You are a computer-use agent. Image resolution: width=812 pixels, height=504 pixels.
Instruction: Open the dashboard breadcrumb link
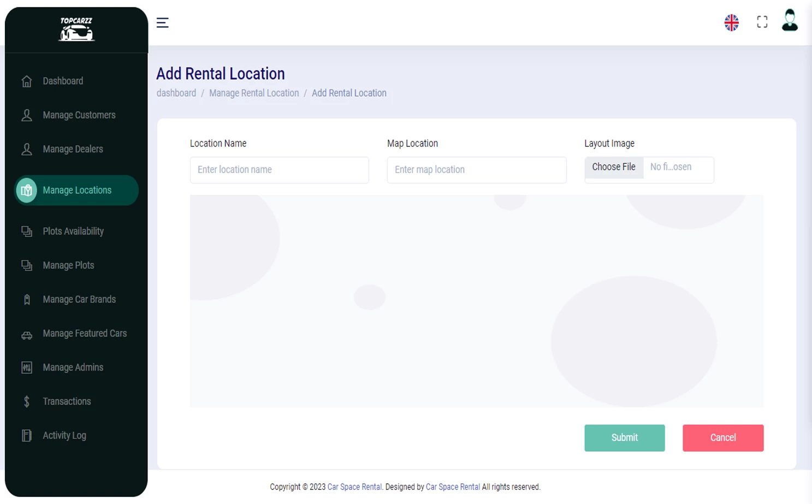click(x=176, y=93)
